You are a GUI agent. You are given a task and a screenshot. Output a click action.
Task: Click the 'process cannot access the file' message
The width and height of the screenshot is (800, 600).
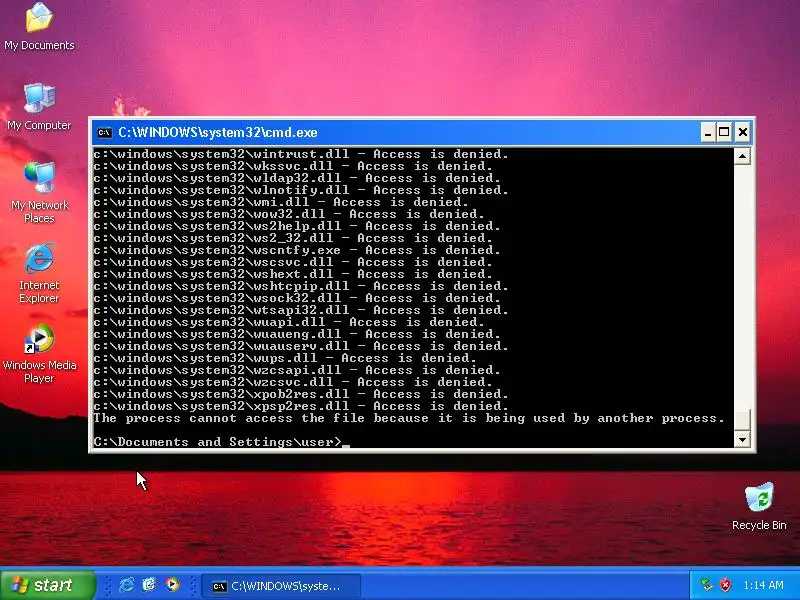coord(409,418)
